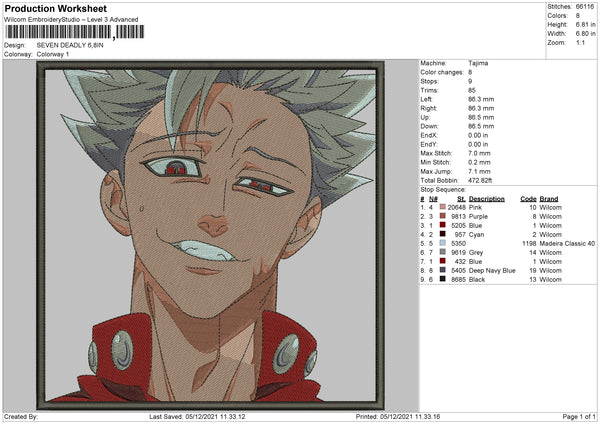Image resolution: width=600 pixels, height=424 pixels.
Task: Click the 'Height:' label in header
Action: (558, 24)
